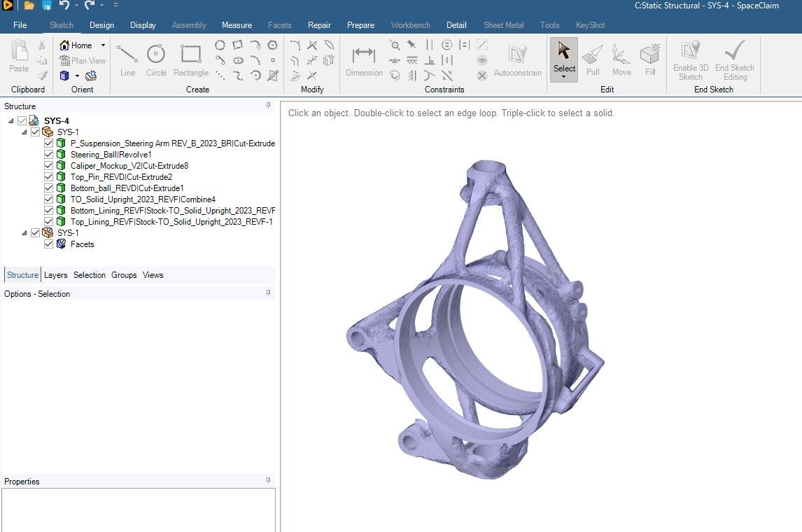
Task: Choose the Rectangle sketch tool
Action: click(191, 60)
